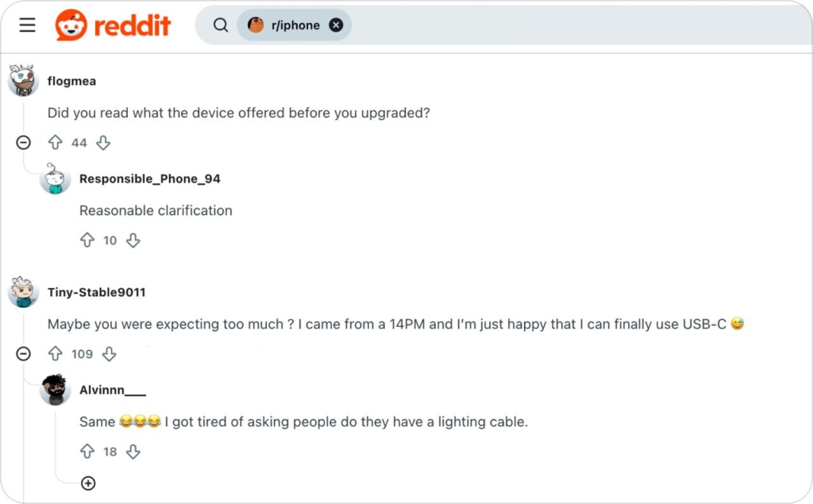Click the Reddit snoo logo
813x504 pixels.
pos(72,25)
